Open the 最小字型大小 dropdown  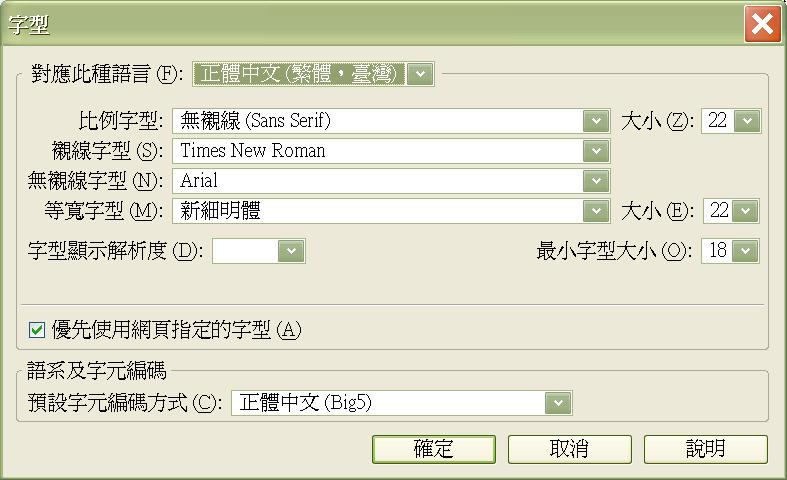pyautogui.click(x=746, y=251)
